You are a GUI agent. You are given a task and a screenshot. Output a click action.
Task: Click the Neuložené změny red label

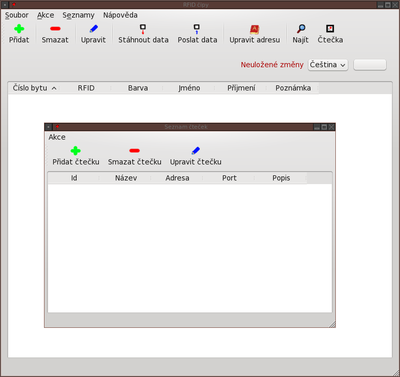[x=272, y=65]
